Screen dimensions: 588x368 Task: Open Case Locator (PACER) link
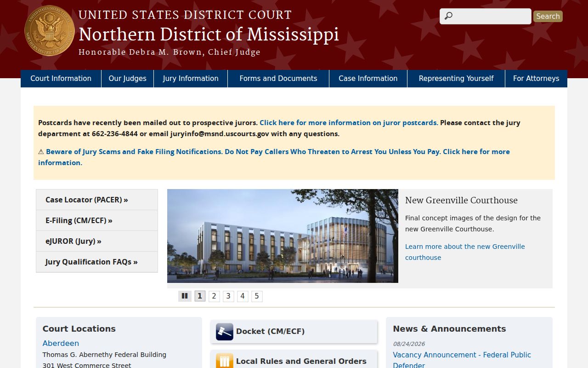coord(97,200)
